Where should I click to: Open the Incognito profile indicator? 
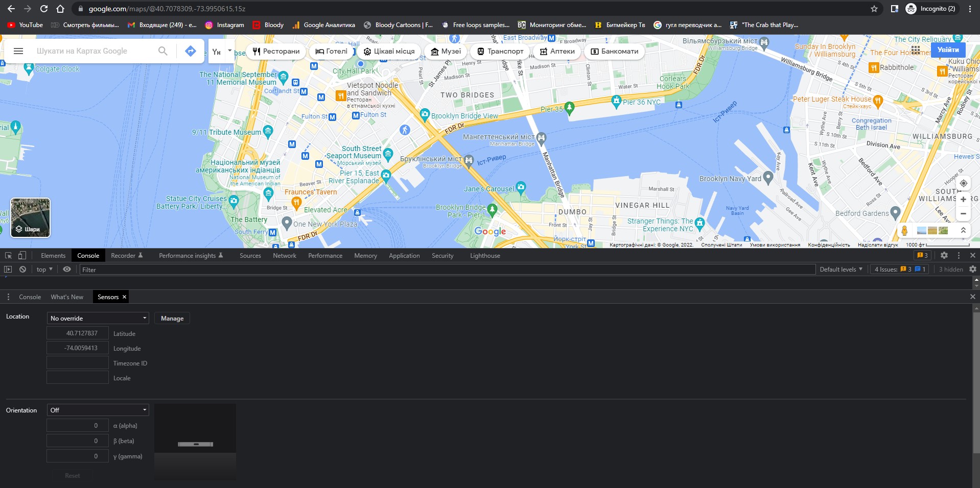930,9
